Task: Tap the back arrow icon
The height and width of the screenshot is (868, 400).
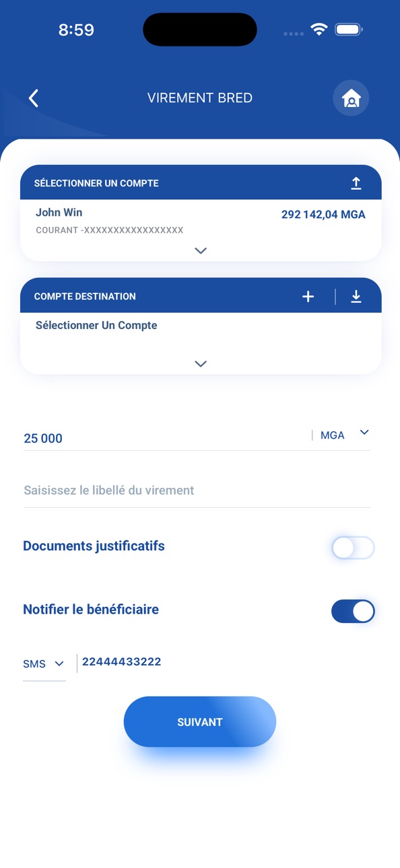Action: coord(34,98)
